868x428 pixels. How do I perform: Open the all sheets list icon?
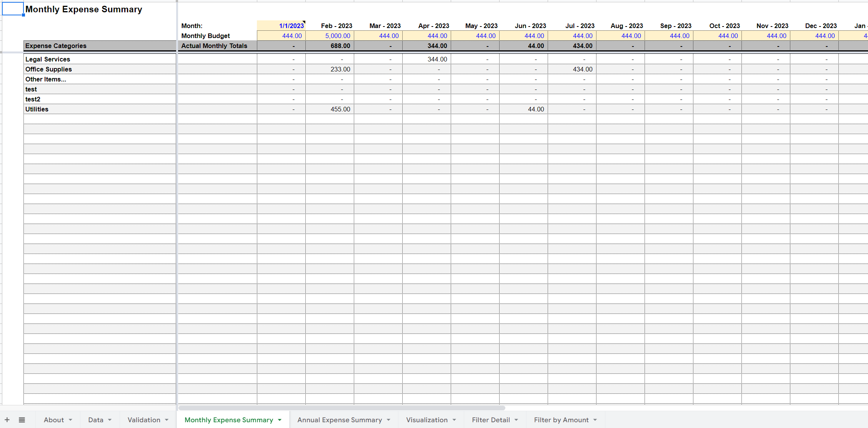(22, 420)
